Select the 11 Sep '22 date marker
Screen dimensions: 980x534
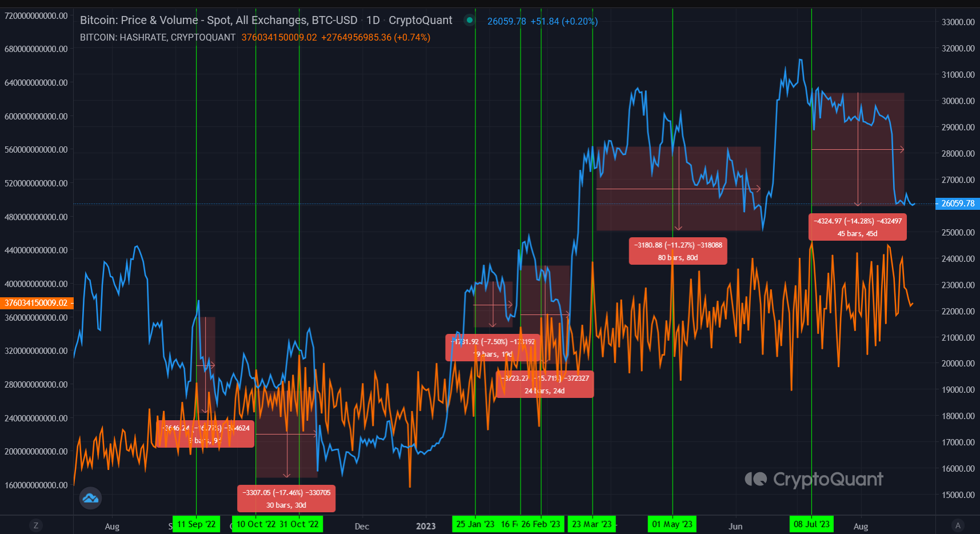click(197, 524)
